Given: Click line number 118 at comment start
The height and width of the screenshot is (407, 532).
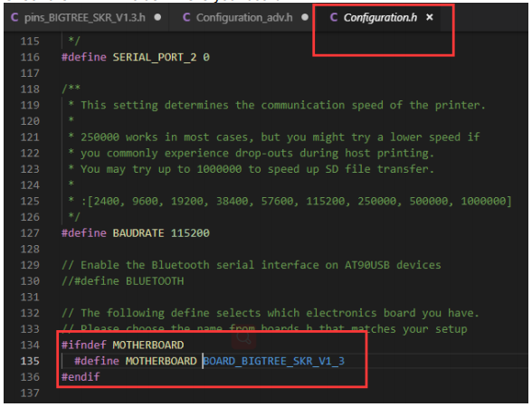Looking at the screenshot, I should (x=30, y=90).
